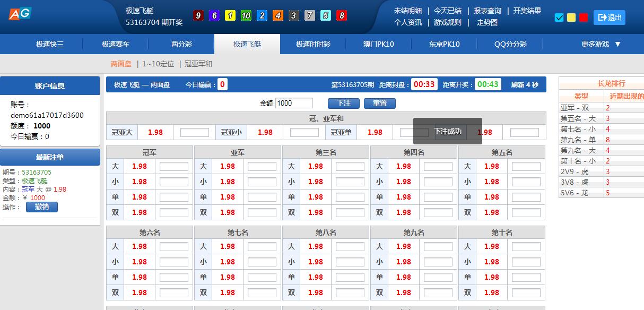Image resolution: width=644 pixels, height=310 pixels.
Task: Switch to the 极速赛车 tab
Action: tap(116, 44)
